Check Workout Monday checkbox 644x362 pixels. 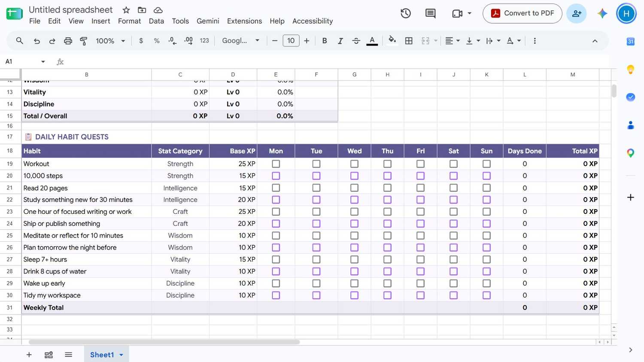tap(276, 164)
